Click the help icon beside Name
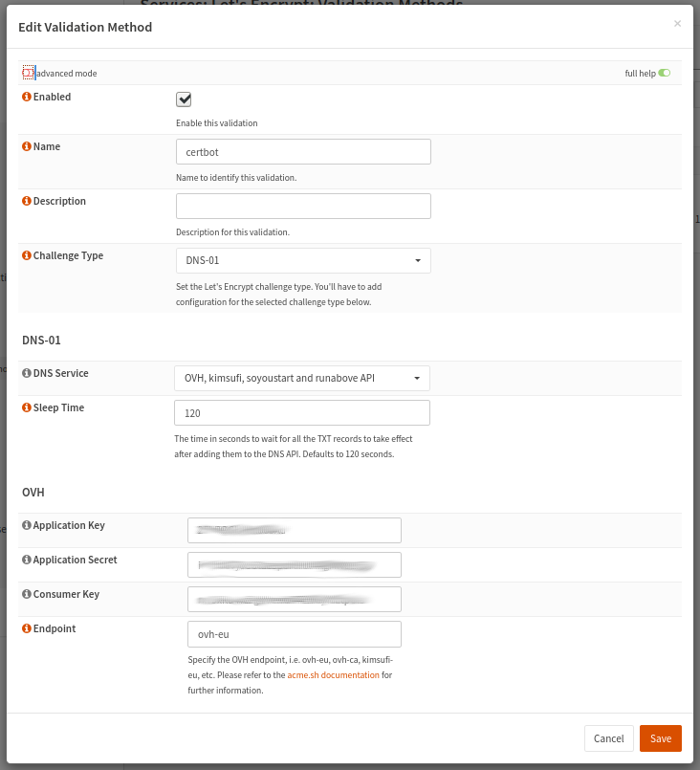Image resolution: width=700 pixels, height=770 pixels. [27, 147]
